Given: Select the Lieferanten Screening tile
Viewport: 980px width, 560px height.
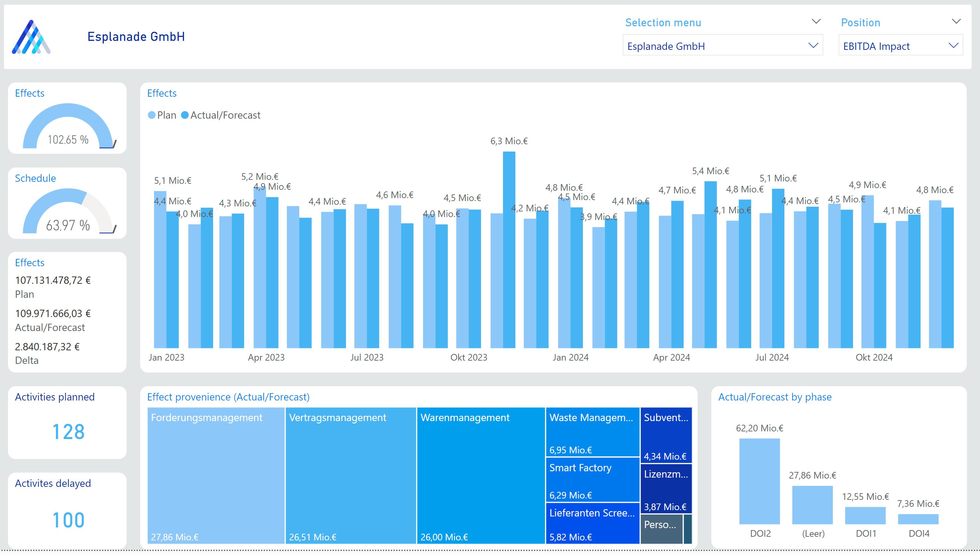Looking at the screenshot, I should coord(592,524).
